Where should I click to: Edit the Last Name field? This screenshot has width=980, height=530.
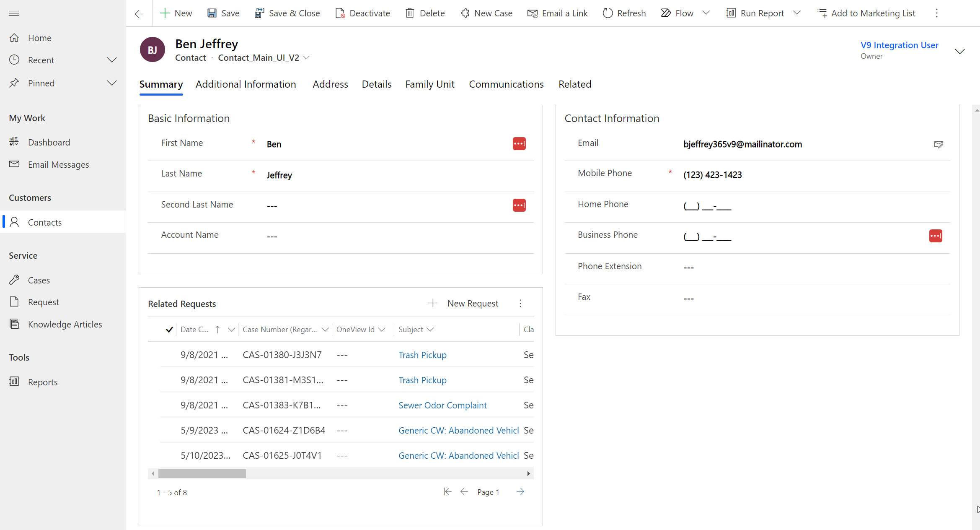pos(396,175)
